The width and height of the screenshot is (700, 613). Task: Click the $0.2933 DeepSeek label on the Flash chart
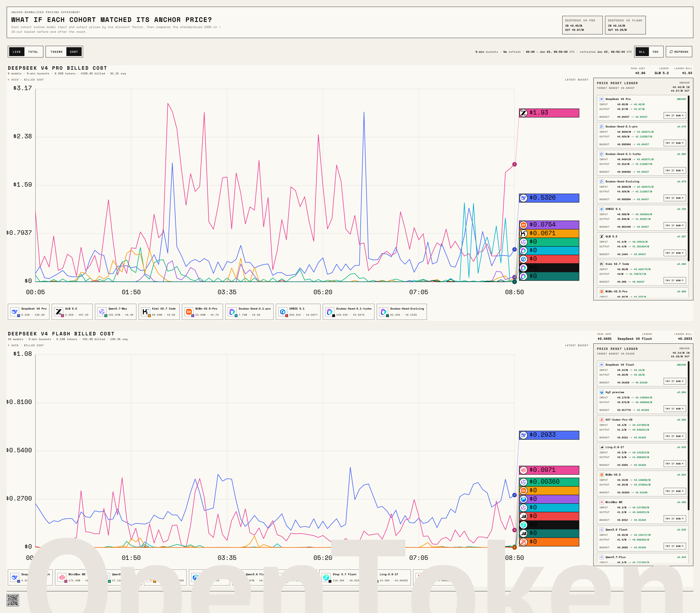coord(549,435)
